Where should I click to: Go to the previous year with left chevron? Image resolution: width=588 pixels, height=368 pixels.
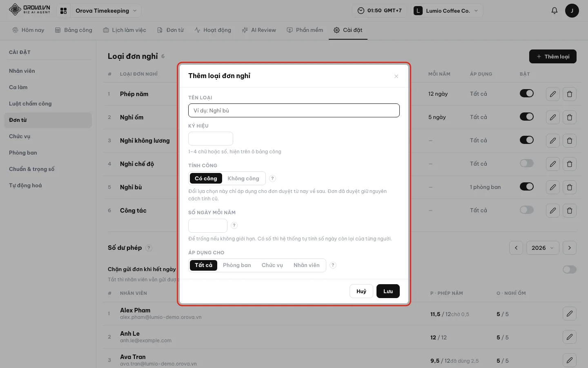point(516,248)
